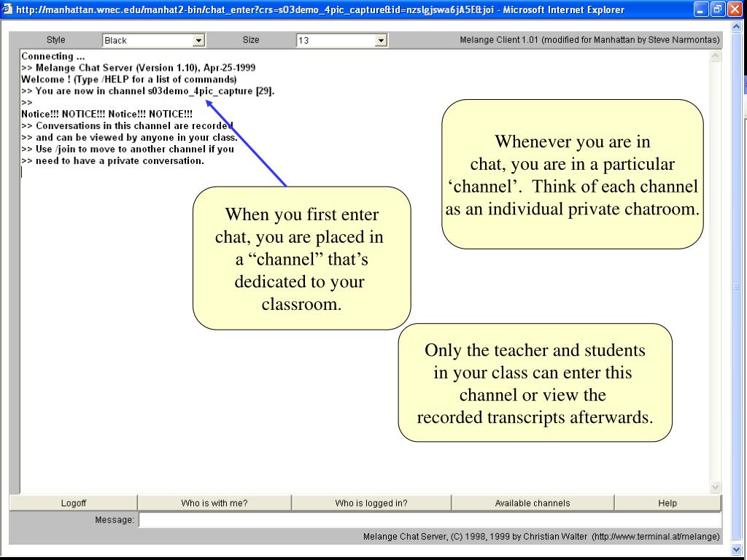Screen dimensions: 747x560
Task: Click the 'Size' label
Action: point(251,40)
